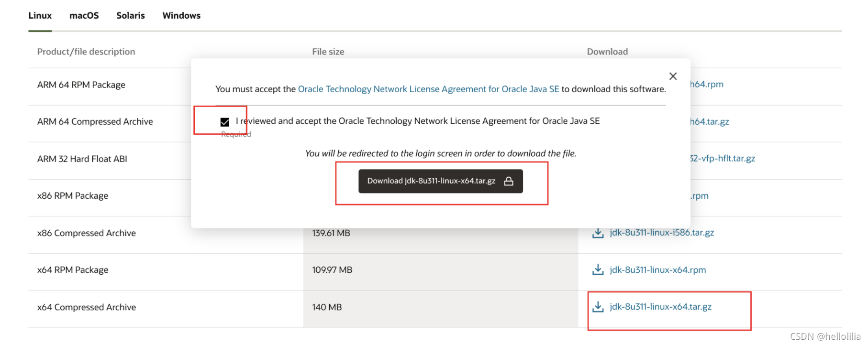Open jdk-8u311-linux-x64.rpm download link
This screenshot has height=345, width=868.
click(658, 270)
